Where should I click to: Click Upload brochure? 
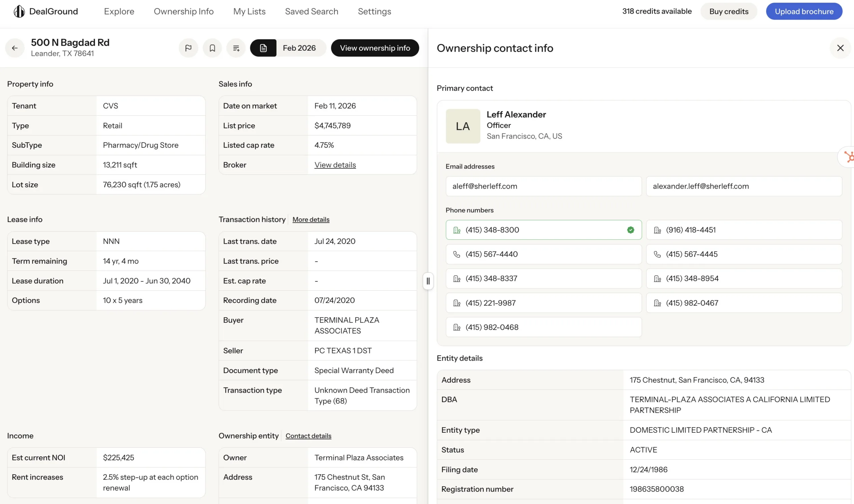point(804,11)
